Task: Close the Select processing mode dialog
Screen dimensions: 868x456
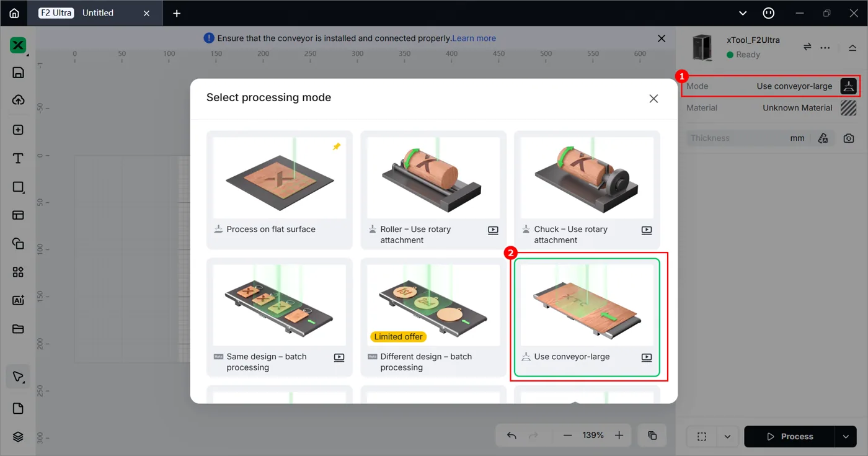Action: pyautogui.click(x=653, y=99)
